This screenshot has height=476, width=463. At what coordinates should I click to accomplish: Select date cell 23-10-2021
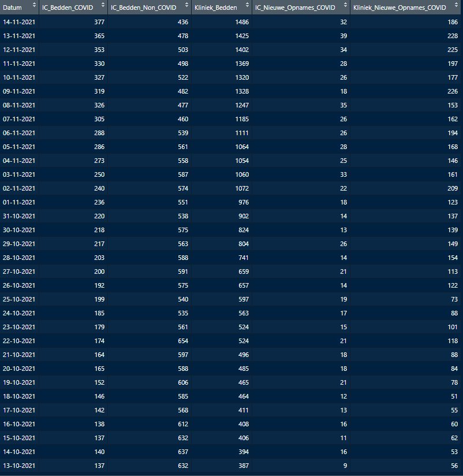pyautogui.click(x=19, y=327)
